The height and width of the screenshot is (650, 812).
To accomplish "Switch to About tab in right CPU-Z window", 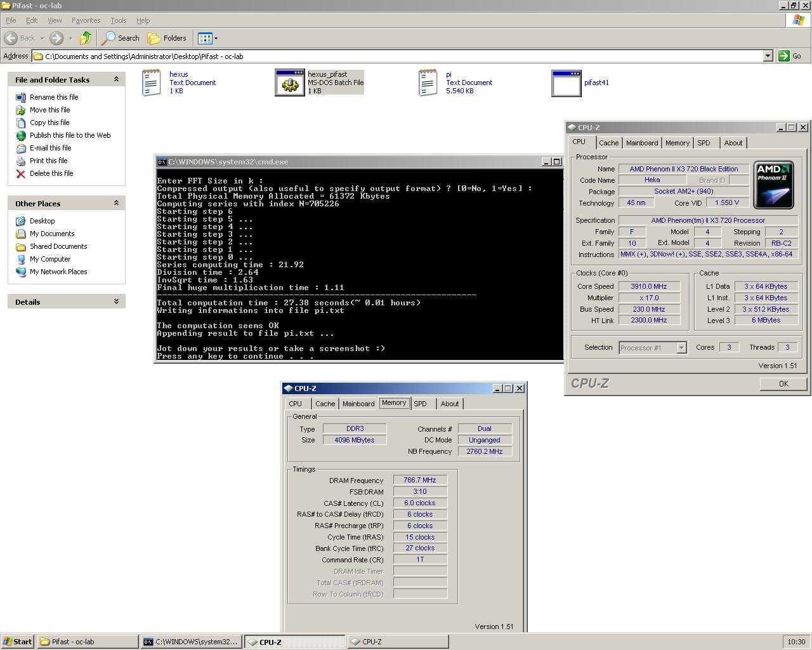I will coord(733,143).
